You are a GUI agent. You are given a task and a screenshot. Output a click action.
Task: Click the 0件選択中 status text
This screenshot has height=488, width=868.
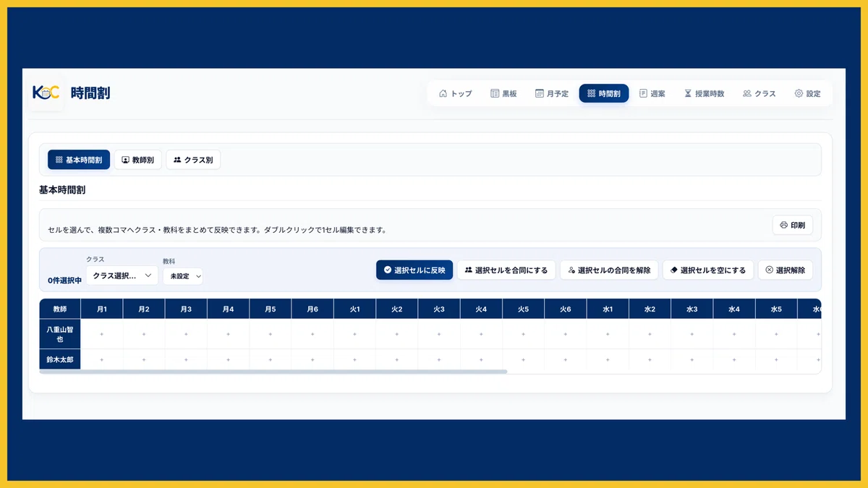pyautogui.click(x=64, y=280)
